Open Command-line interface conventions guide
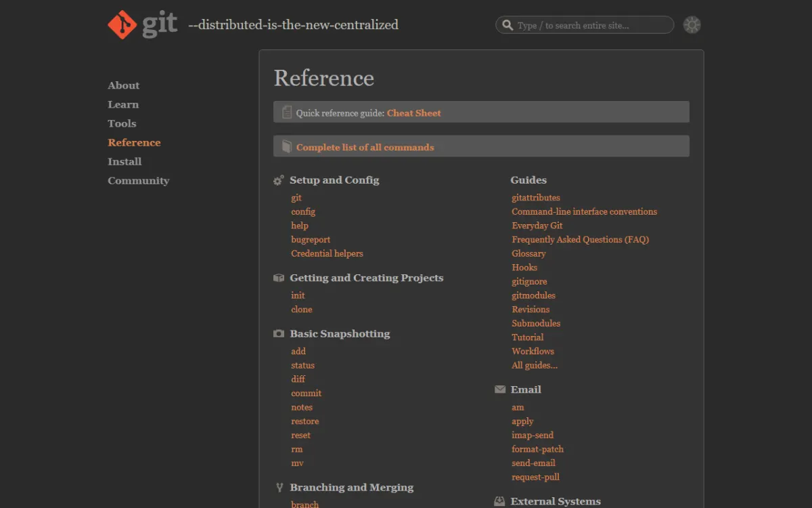The height and width of the screenshot is (508, 812). (584, 211)
